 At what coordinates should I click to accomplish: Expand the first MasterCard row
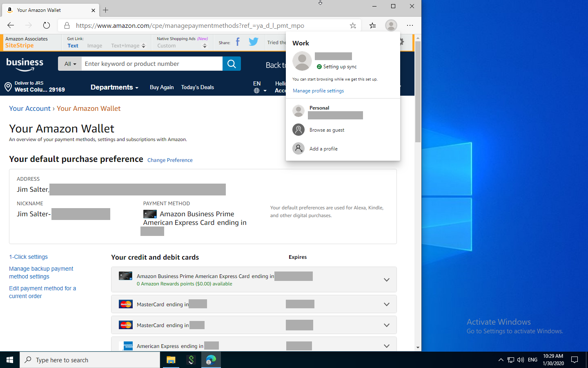386,304
